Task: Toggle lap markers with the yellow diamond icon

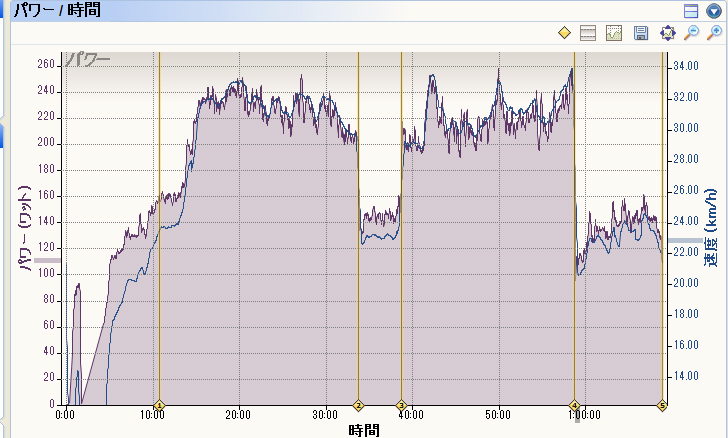Action: (x=564, y=33)
